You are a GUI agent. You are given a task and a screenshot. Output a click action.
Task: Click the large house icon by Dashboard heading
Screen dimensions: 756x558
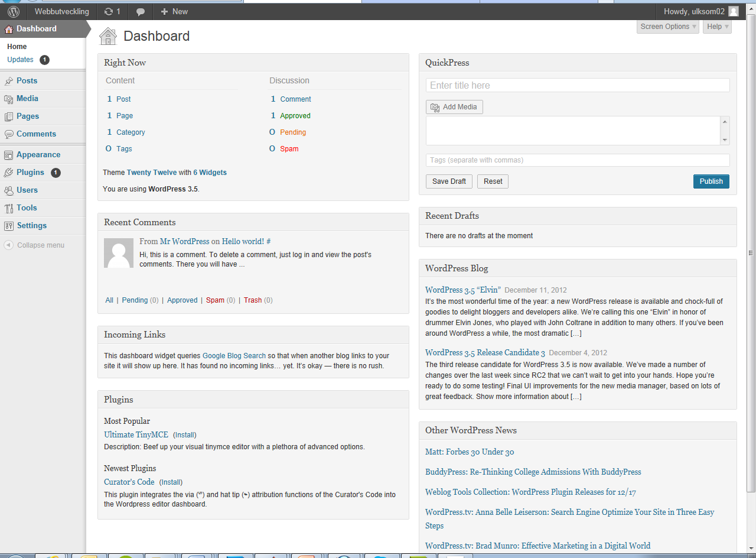(108, 36)
